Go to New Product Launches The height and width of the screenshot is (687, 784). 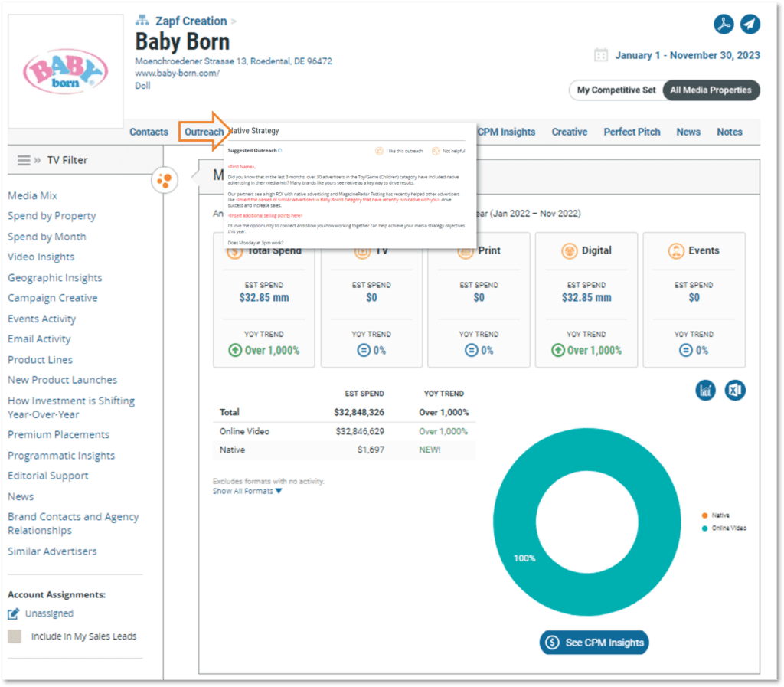pos(63,380)
